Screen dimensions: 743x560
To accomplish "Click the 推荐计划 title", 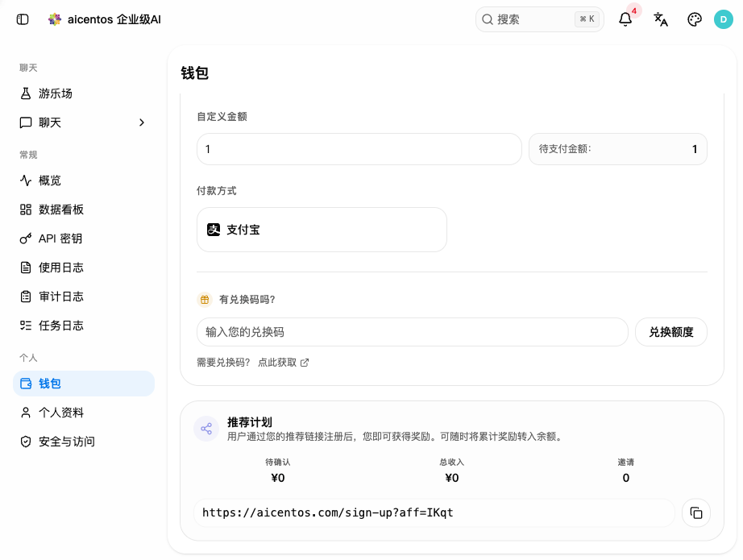I will (250, 422).
